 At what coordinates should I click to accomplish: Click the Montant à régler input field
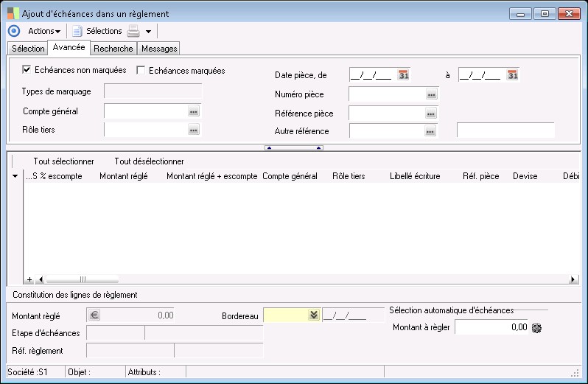tap(491, 327)
